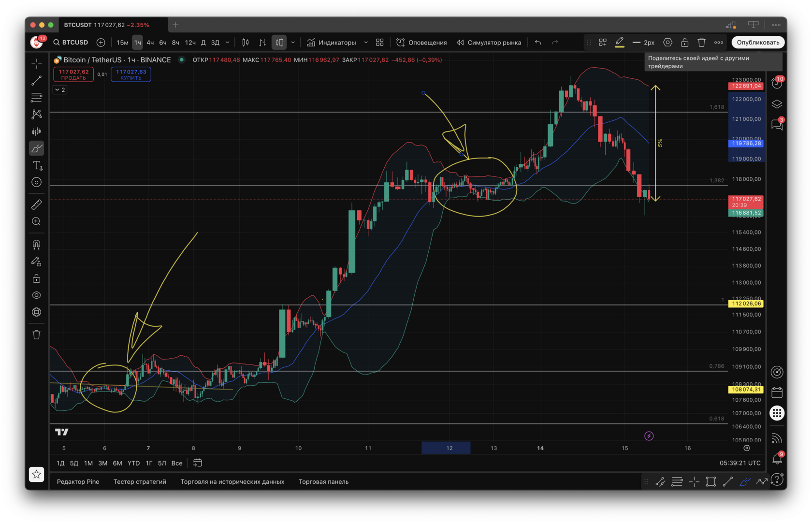Open the help center question icon
Viewport: 812px width, 523px height.
coord(777,479)
